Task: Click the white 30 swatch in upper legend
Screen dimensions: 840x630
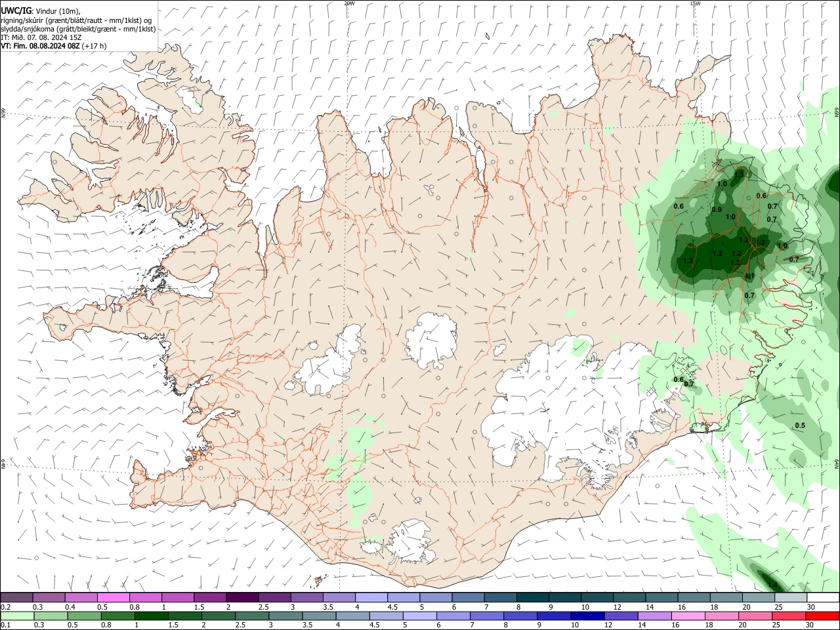Action: click(x=823, y=597)
